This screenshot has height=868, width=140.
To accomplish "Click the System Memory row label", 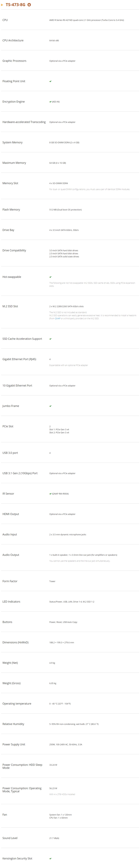I will [12, 142].
